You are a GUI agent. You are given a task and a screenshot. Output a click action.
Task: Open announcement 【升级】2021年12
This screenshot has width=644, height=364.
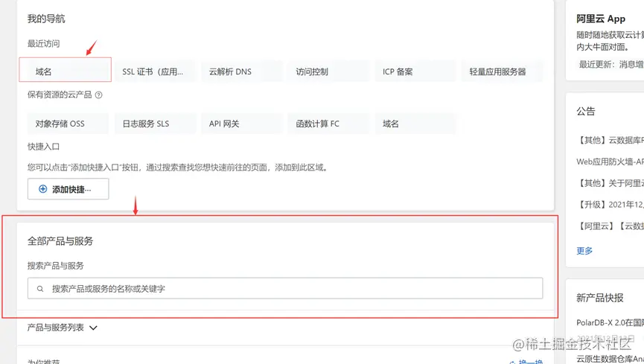tap(610, 205)
